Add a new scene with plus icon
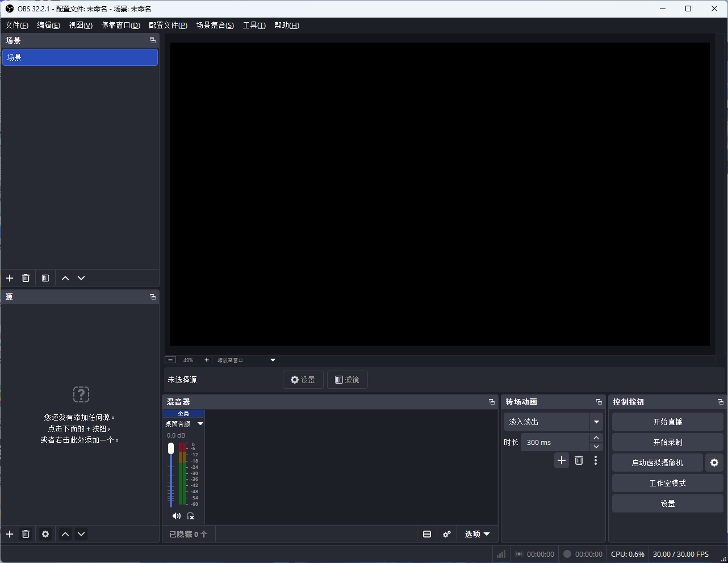 pyautogui.click(x=10, y=278)
